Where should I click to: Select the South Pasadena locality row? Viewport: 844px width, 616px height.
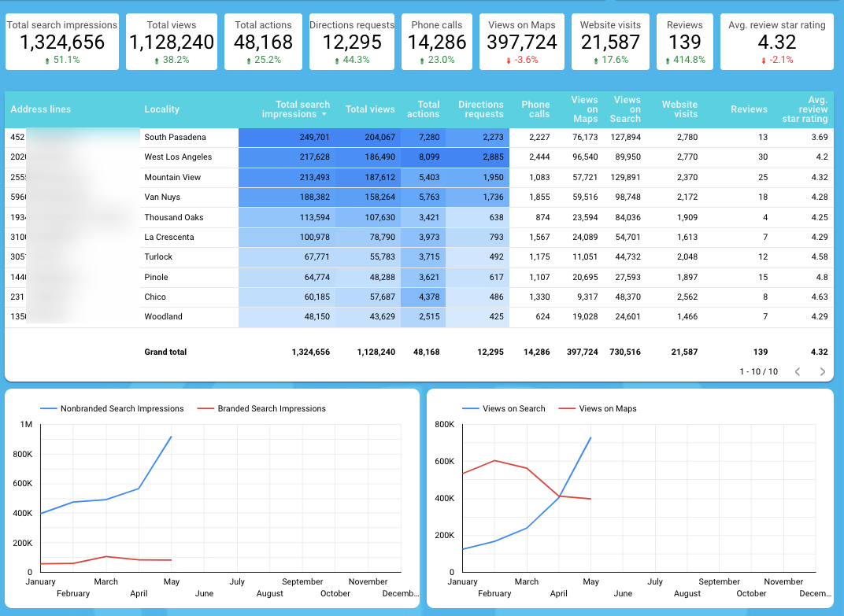(x=175, y=138)
